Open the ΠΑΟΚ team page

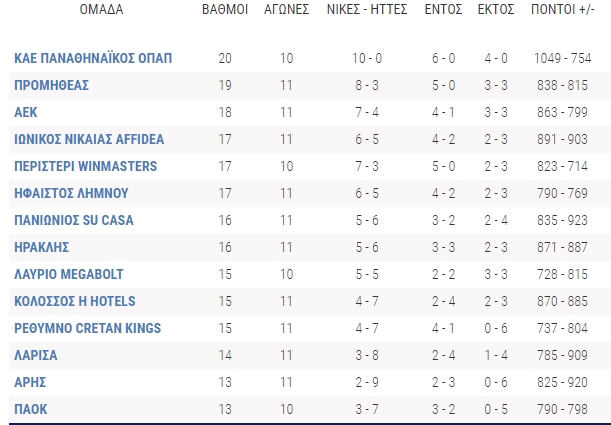30,409
